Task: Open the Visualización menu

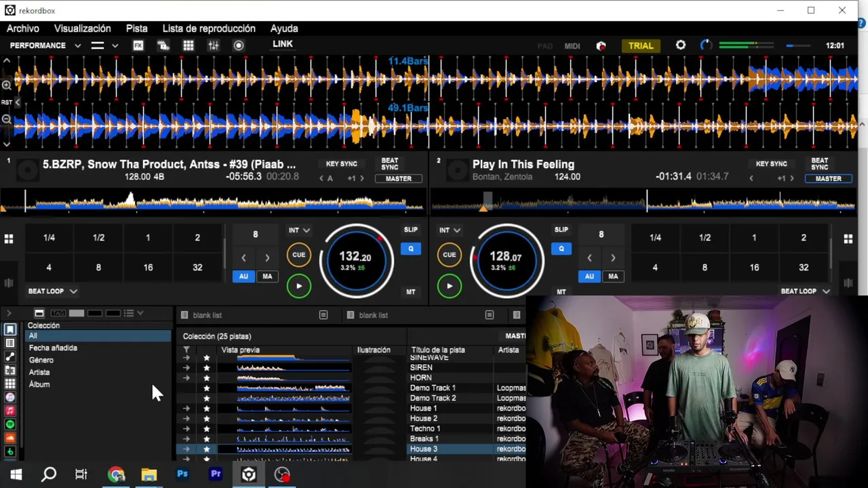Action: (x=83, y=28)
